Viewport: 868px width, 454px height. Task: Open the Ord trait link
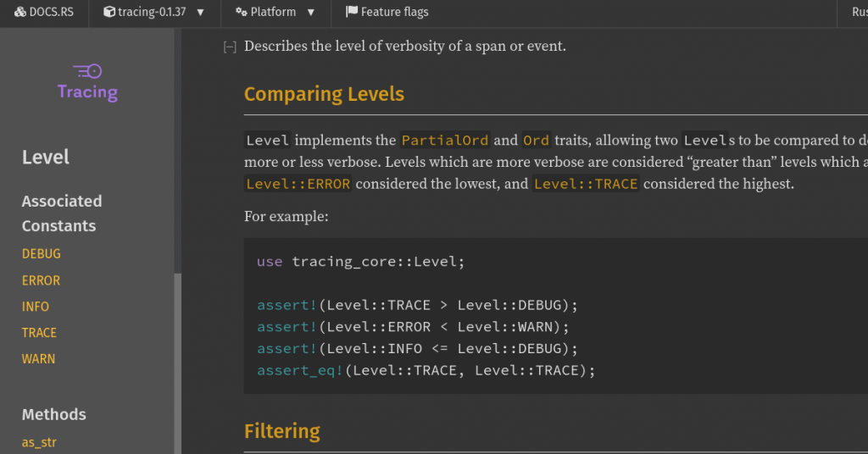point(536,141)
